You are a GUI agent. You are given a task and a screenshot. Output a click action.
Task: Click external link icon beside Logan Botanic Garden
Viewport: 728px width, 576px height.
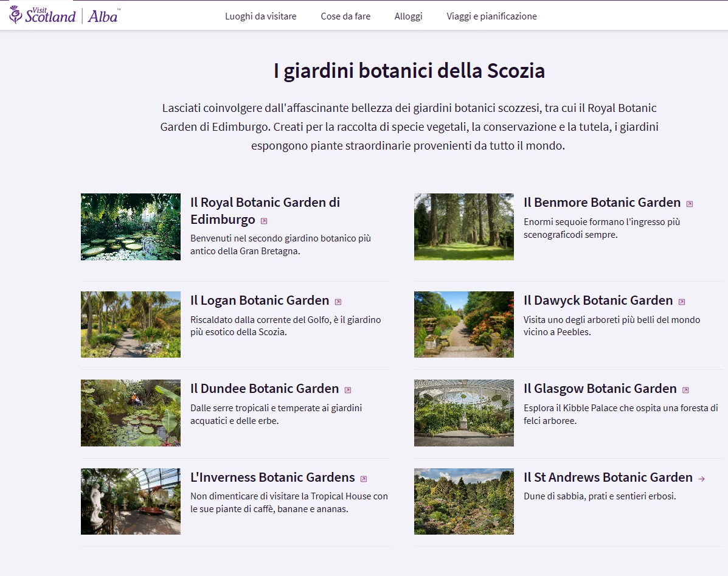pyautogui.click(x=338, y=302)
